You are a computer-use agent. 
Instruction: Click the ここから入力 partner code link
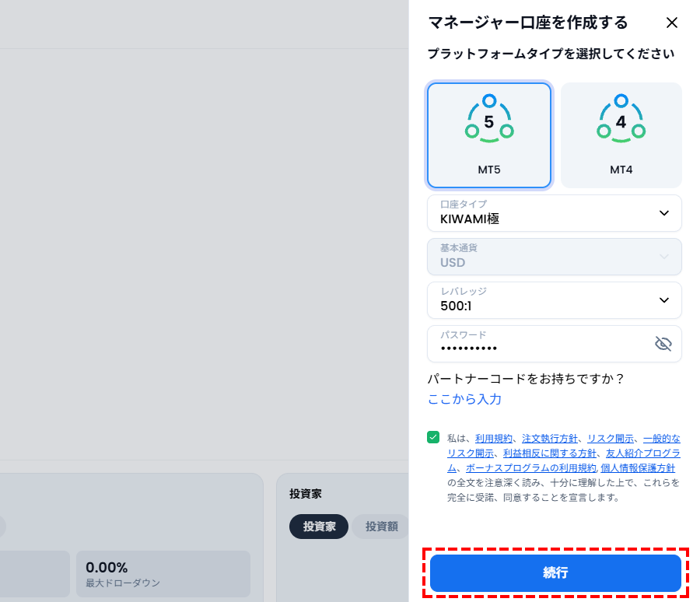point(464,399)
